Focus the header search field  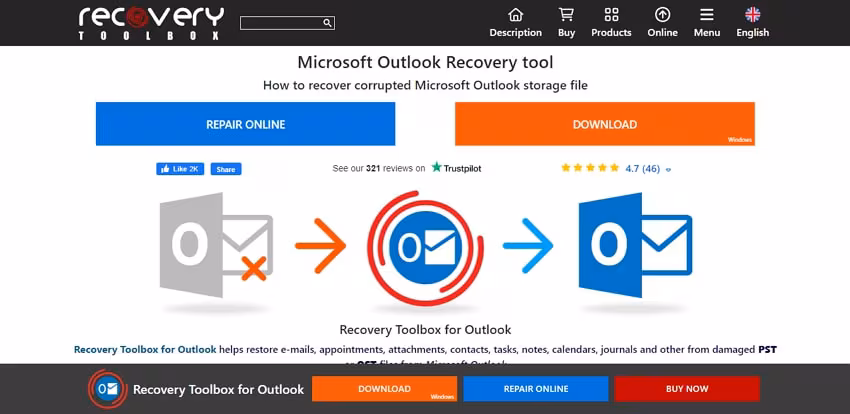coord(287,23)
